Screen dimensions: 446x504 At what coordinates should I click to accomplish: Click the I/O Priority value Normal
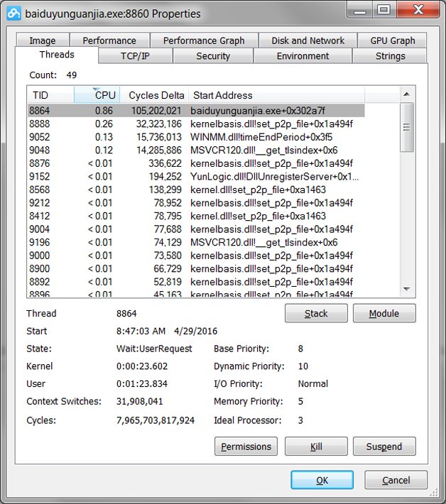click(313, 384)
